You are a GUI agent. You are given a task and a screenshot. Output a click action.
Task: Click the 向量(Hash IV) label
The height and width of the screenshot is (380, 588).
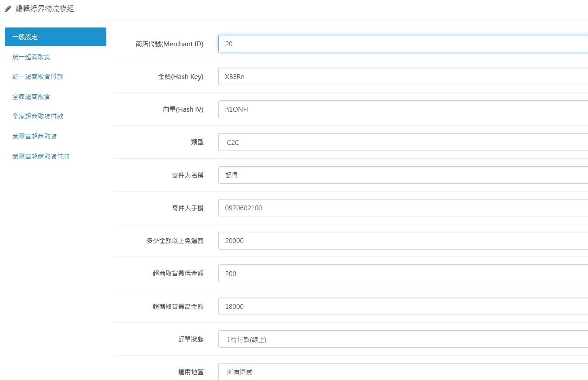point(183,110)
